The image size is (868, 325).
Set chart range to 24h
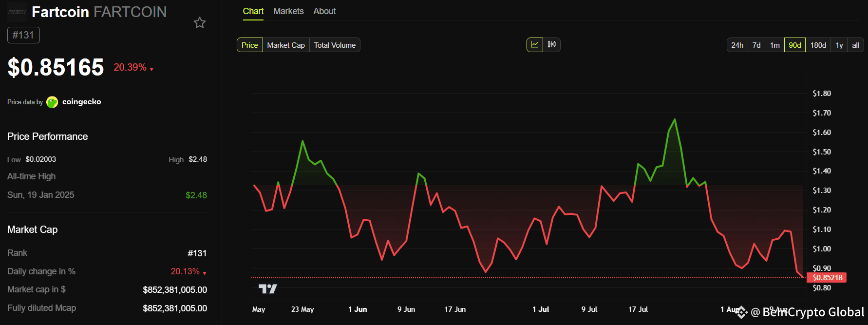[737, 45]
